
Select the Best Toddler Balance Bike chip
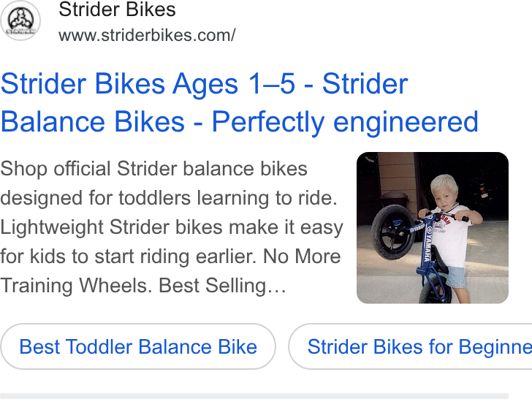[137, 346]
